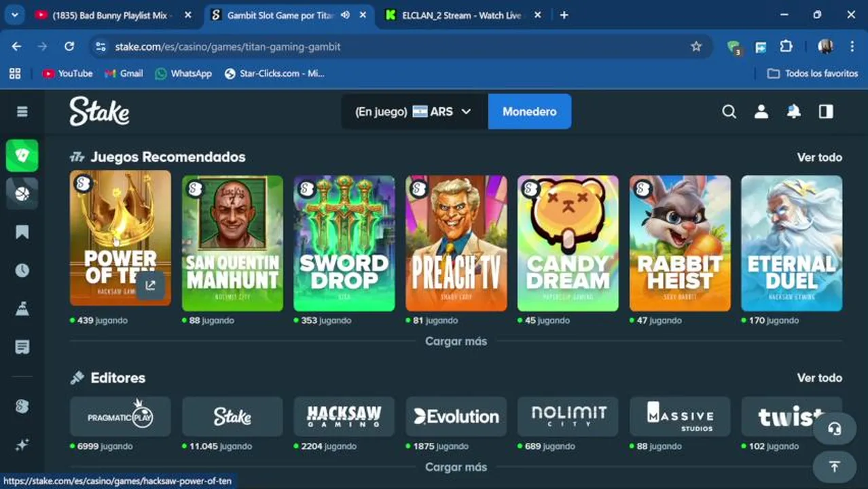
Task: Open the Star-Clicks.com bookmark
Action: (x=274, y=73)
